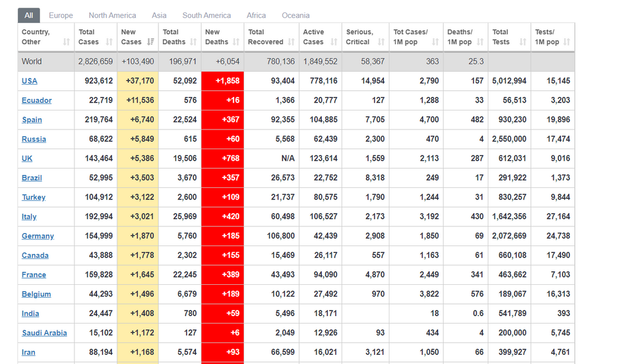Click the New Deaths sort arrows
This screenshot has height=364, width=629.
tap(236, 42)
